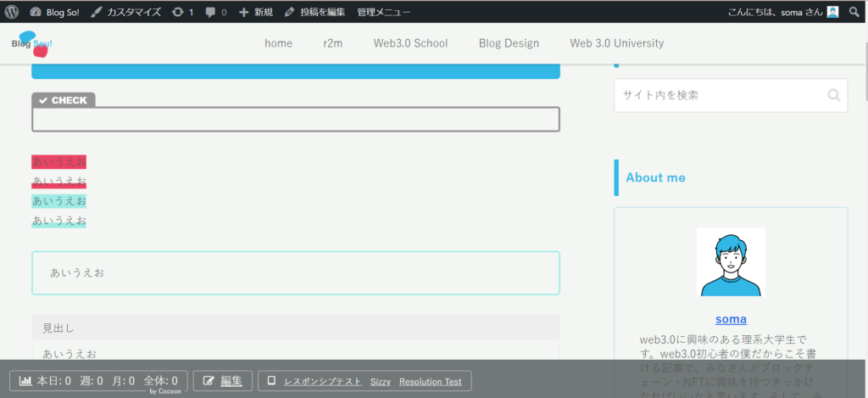Select Web 3.0 University menu item
The height and width of the screenshot is (398, 868).
click(616, 43)
